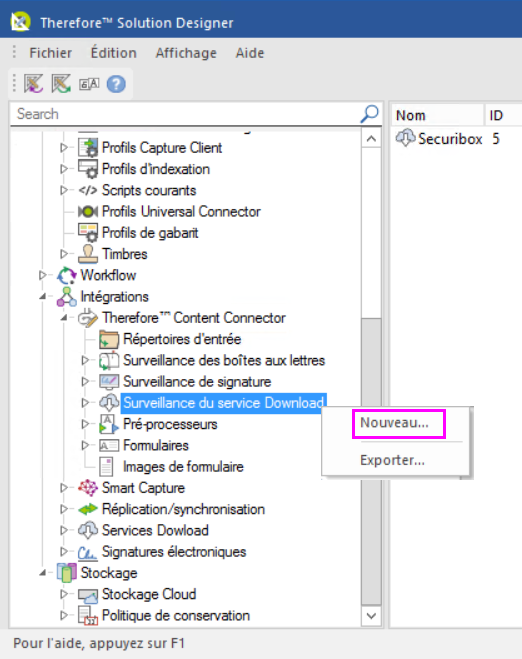Click the Surveillance des boîtes aux lettres icon
The width and height of the screenshot is (522, 659).
[109, 361]
